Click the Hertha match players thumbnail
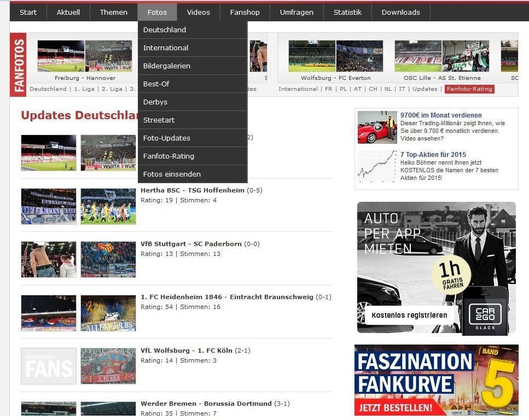This screenshot has width=529, height=420. pyautogui.click(x=108, y=206)
